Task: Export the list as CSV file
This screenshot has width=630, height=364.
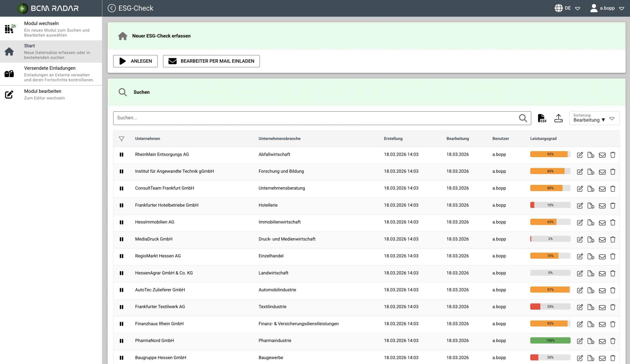Action: [x=542, y=118]
